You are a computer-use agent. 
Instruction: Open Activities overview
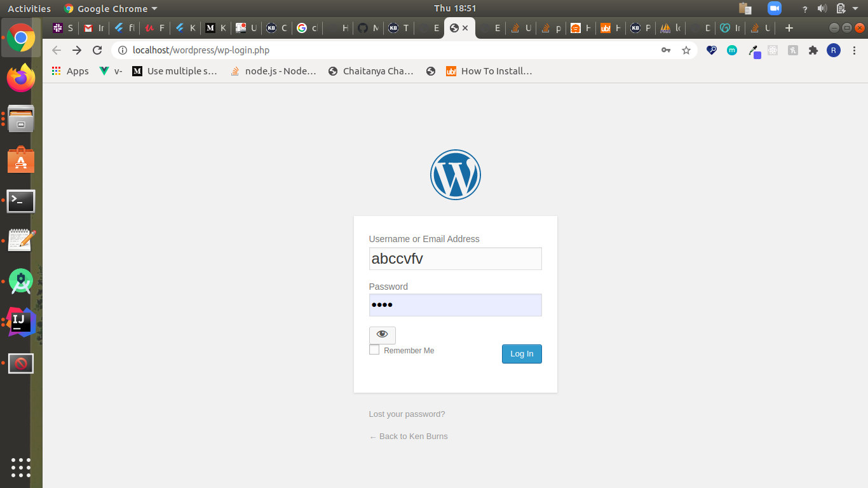(x=29, y=8)
